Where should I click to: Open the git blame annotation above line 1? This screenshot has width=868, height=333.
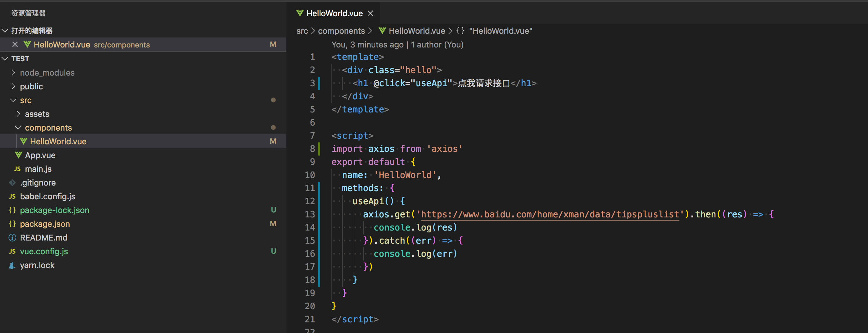click(x=397, y=45)
